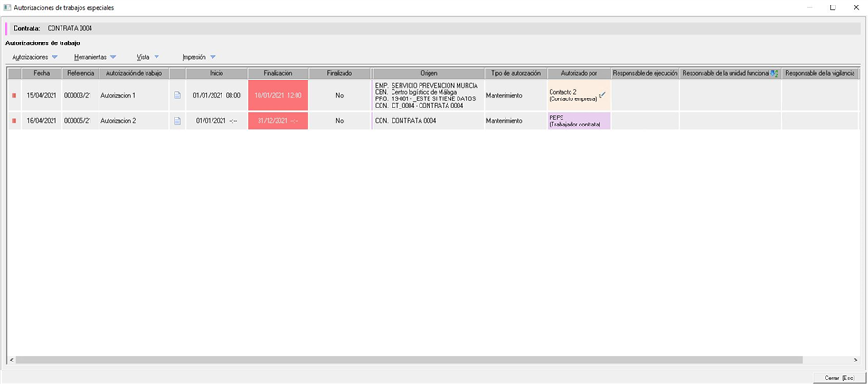The height and width of the screenshot is (384, 868).
Task: Click icon in Responsable de la unidad funcional header
Action: pyautogui.click(x=774, y=73)
